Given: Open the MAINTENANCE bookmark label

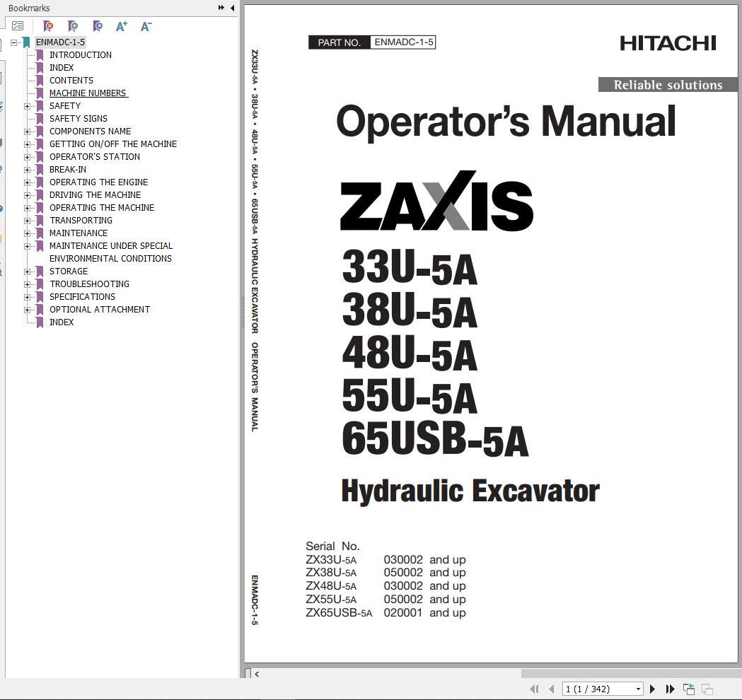Looking at the screenshot, I should tap(79, 233).
